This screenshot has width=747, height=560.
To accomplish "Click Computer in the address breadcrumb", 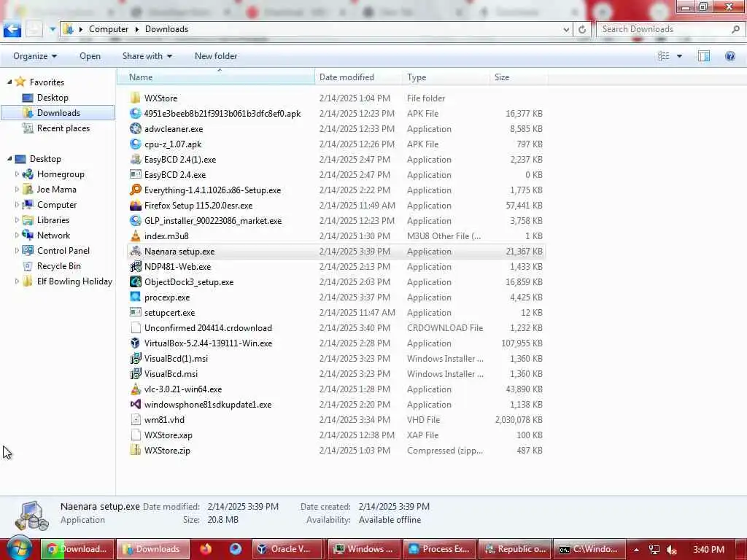I will (109, 29).
